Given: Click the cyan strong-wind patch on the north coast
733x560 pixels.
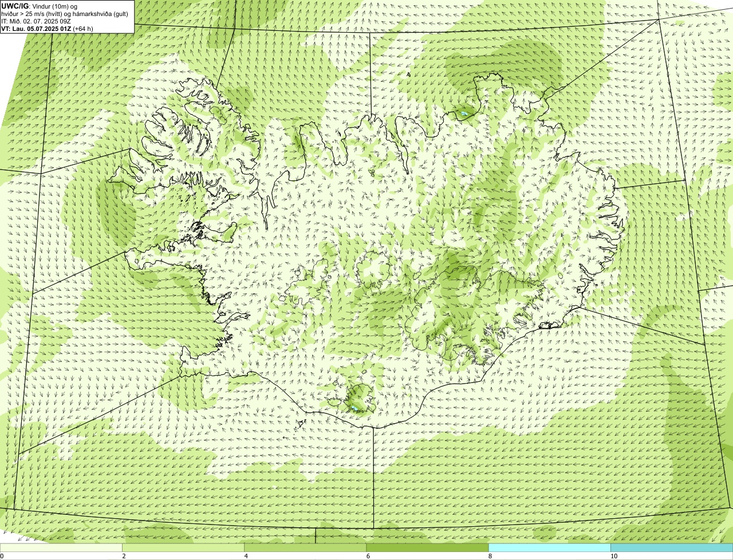Looking at the screenshot, I should coord(464,115).
